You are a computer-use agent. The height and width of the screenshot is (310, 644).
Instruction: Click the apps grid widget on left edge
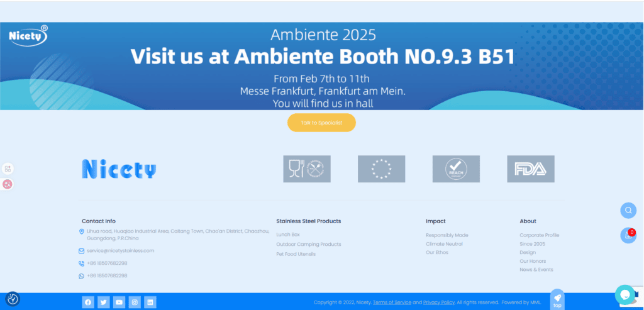point(8,169)
